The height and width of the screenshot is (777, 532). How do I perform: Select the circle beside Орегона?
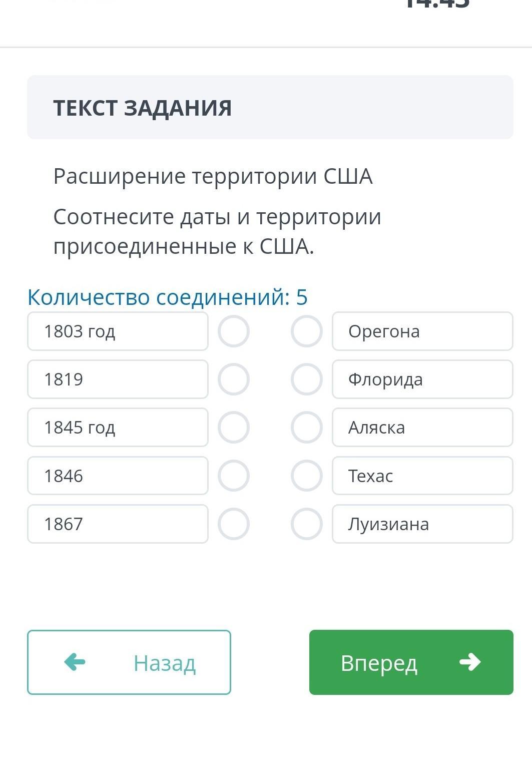(306, 331)
